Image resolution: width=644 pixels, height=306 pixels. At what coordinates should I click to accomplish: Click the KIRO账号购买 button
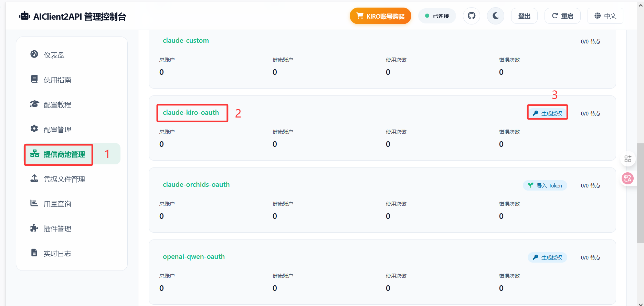pyautogui.click(x=380, y=16)
